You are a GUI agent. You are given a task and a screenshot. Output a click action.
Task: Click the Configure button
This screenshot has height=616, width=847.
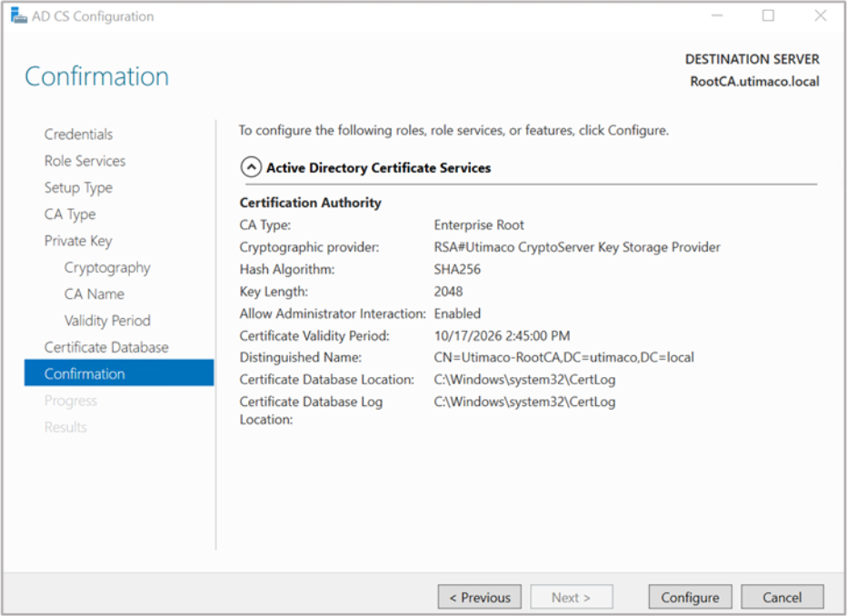690,597
